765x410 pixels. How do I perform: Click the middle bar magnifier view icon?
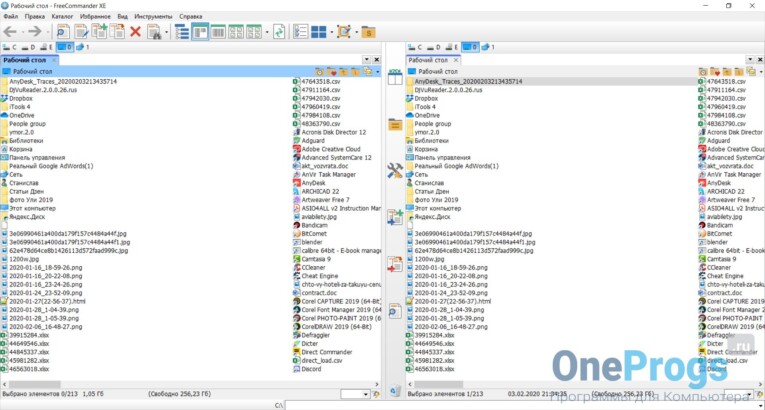click(395, 310)
